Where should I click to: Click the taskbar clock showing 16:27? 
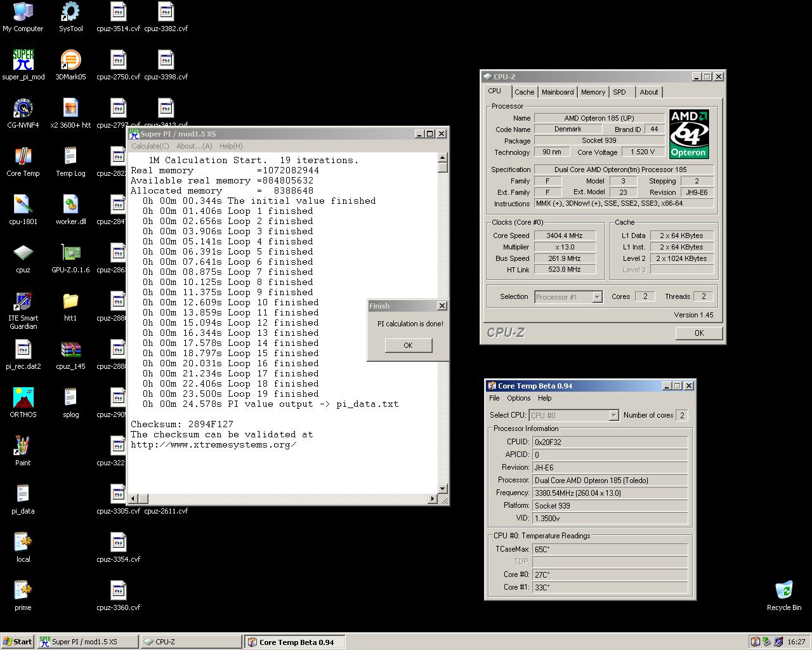(796, 642)
